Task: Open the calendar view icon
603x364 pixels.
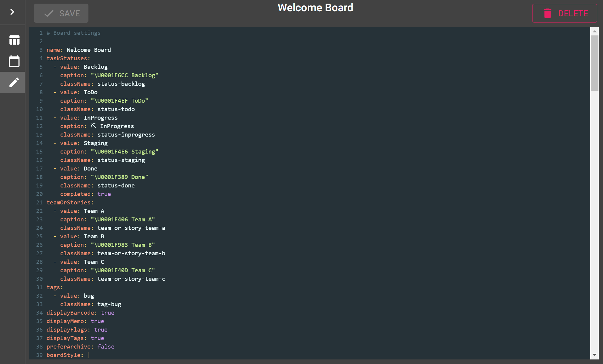Action: click(14, 61)
